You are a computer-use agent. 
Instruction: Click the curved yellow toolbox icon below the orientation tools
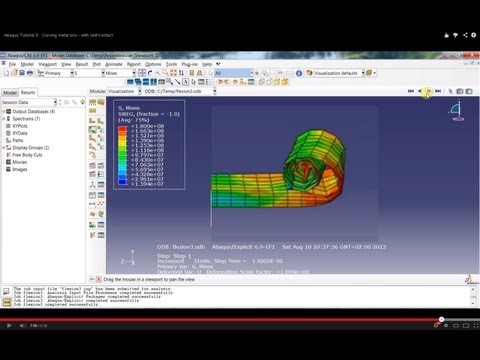click(92, 155)
